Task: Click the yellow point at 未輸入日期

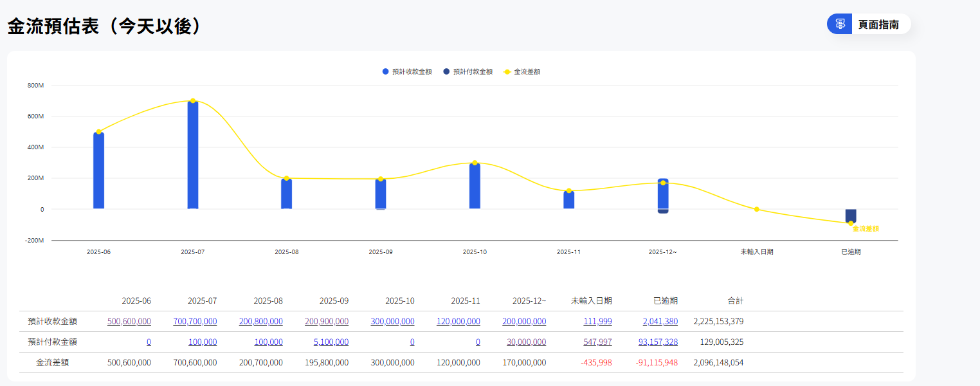Action: (757, 209)
